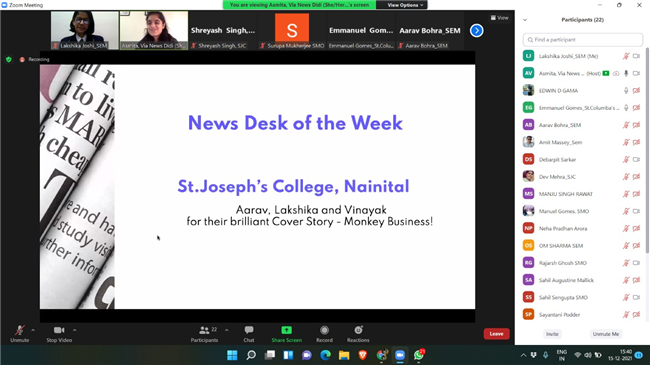Open File Explorer from the taskbar
Image resolution: width=650 pixels, height=366 pixels.
tap(344, 355)
